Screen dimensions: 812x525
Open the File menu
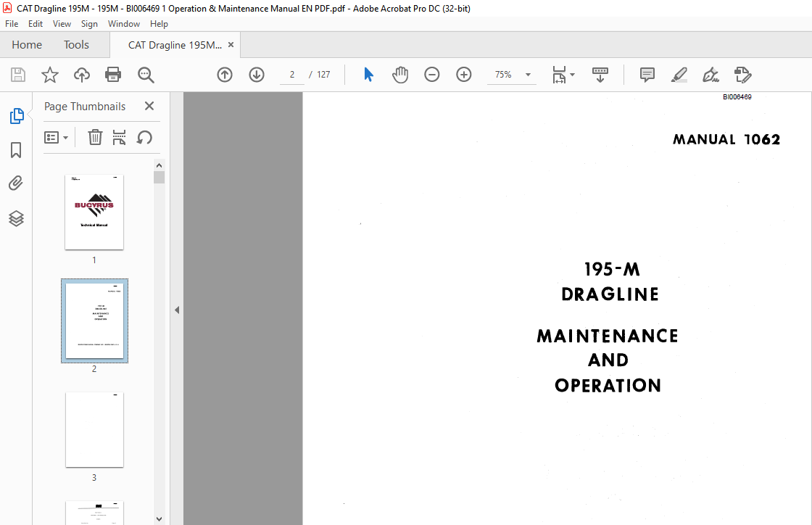12,24
